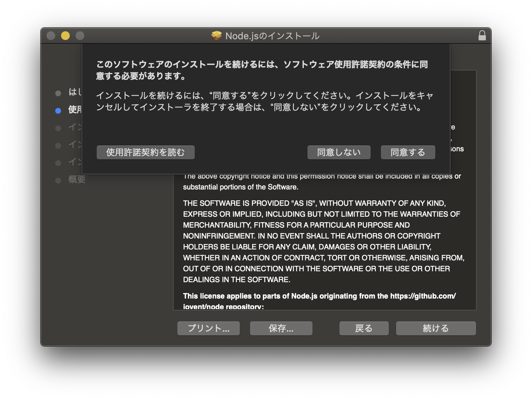Click the 'This license applies to parts' text
Screen dimensions: 532x400
click(319, 301)
